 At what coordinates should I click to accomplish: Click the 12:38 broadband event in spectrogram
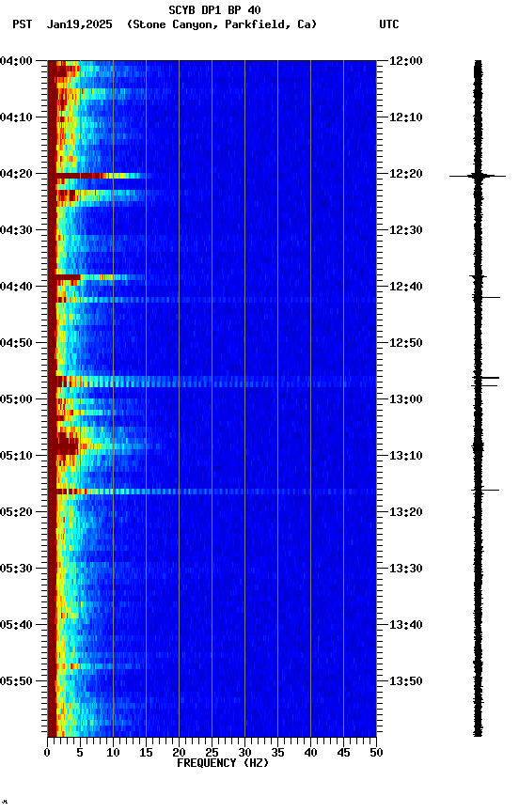tap(96, 277)
